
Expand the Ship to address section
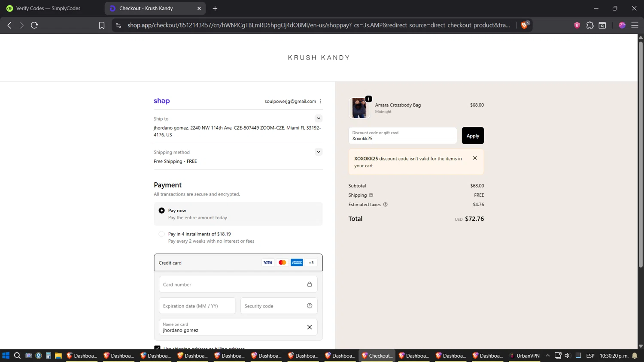(319, 118)
